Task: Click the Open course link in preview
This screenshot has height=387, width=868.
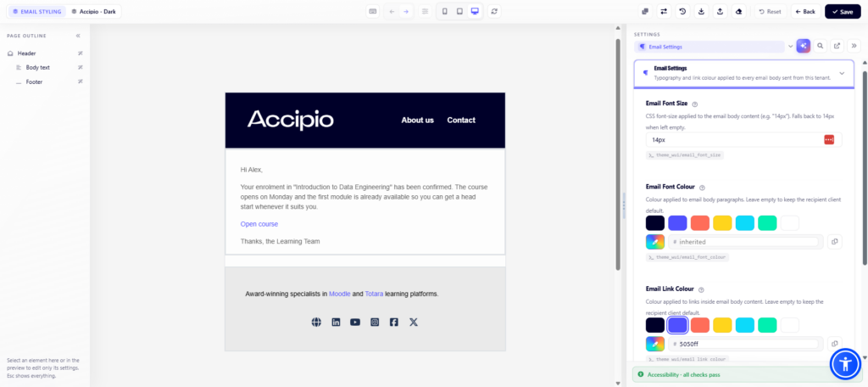Action: [x=259, y=224]
